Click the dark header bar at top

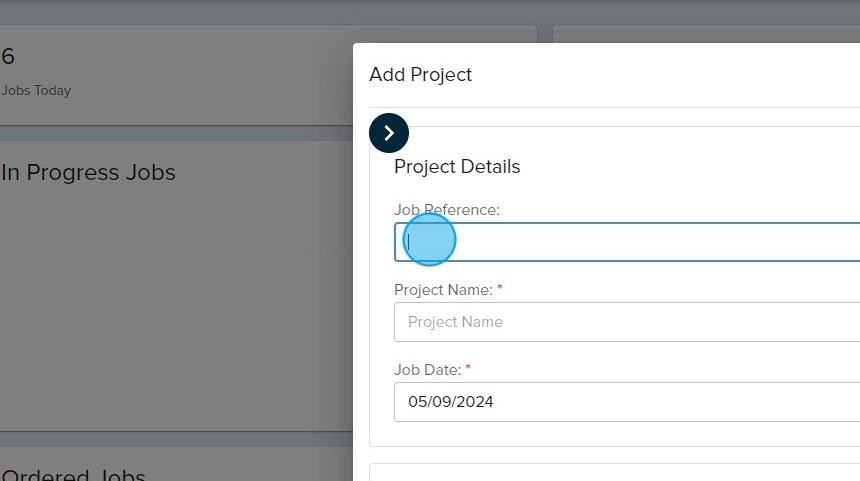click(x=430, y=10)
